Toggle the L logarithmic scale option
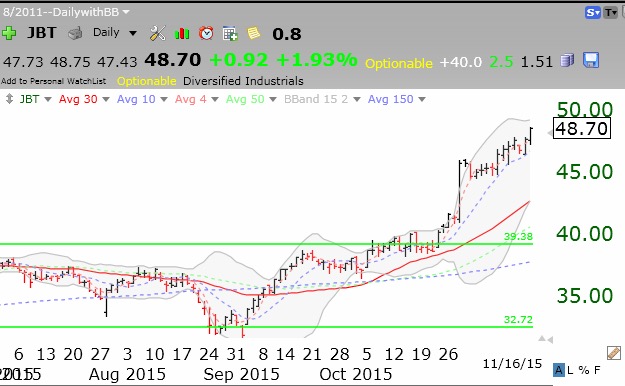Image resolution: width=625 pixels, height=386 pixels. [570, 370]
